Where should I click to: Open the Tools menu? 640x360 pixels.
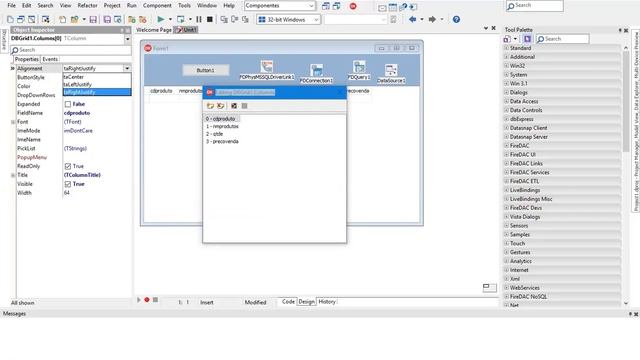click(184, 6)
